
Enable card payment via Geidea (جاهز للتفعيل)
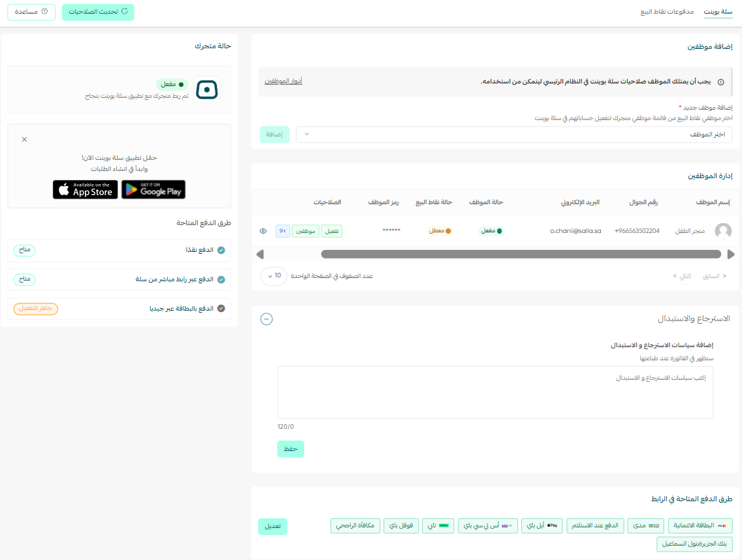pos(35,309)
